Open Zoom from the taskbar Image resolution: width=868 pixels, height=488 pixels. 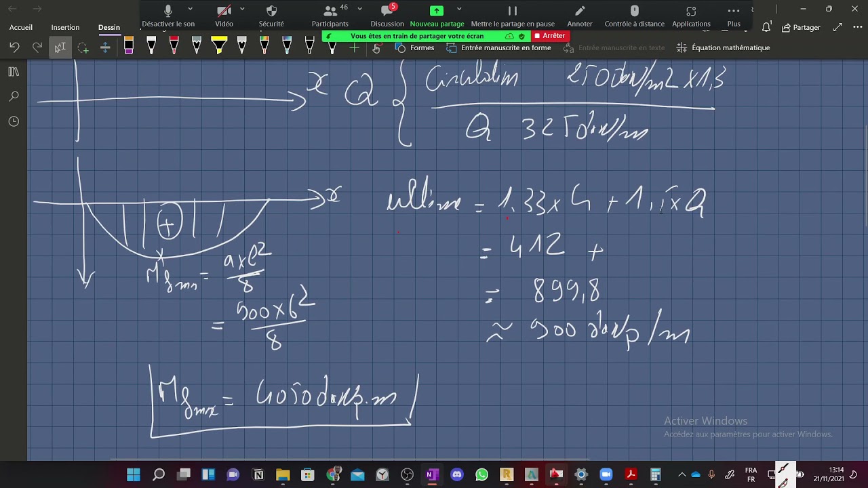click(x=606, y=474)
